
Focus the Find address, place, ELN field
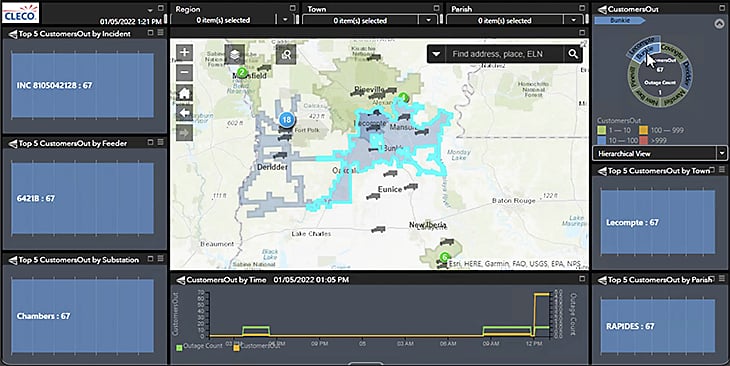click(504, 54)
